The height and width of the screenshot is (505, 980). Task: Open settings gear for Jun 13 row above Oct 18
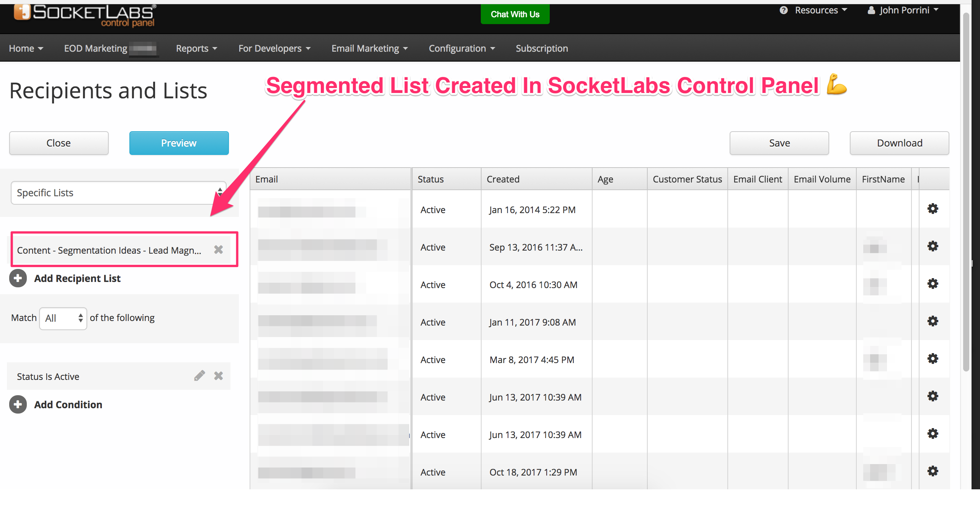(933, 433)
